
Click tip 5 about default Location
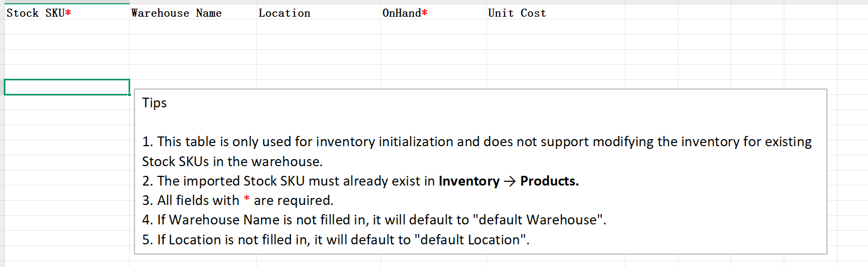pyautogui.click(x=335, y=239)
